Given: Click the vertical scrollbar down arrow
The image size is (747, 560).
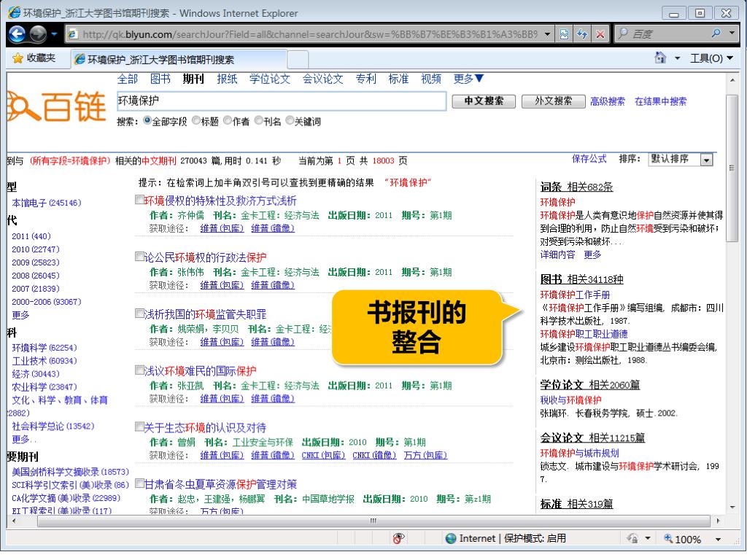Looking at the screenshot, I should point(732,507).
